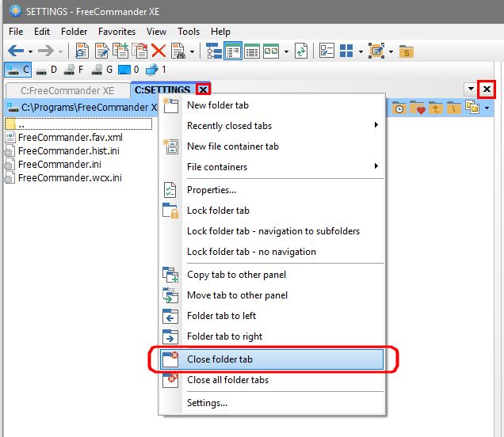This screenshot has width=504, height=437.
Task: Open the Favorites menu
Action: [x=116, y=32]
